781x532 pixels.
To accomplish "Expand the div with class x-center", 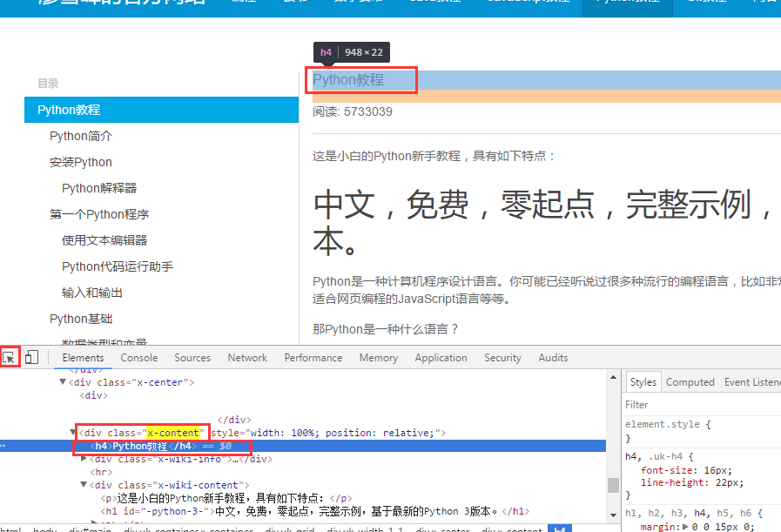I will [63, 381].
